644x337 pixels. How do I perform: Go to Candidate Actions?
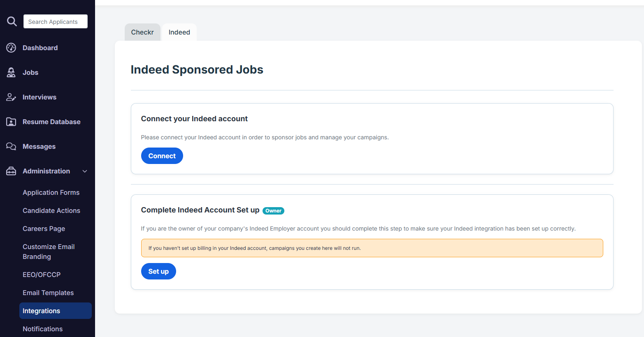pyautogui.click(x=51, y=210)
